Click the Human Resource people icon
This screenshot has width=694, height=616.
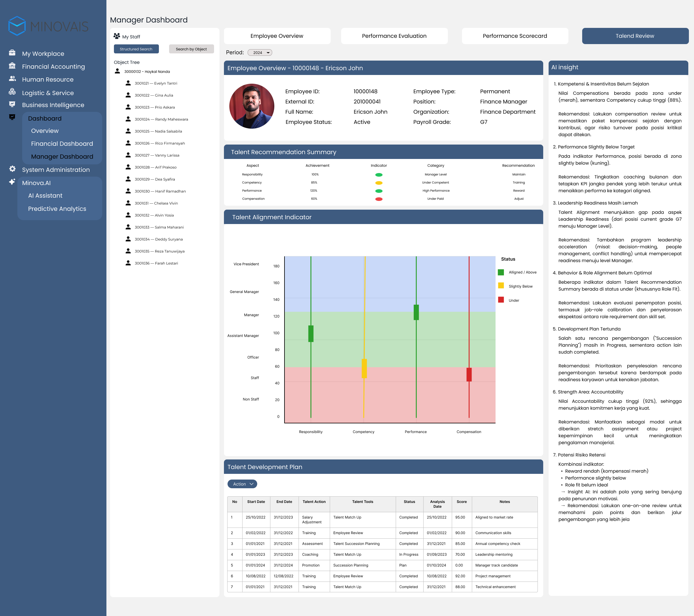[12, 79]
